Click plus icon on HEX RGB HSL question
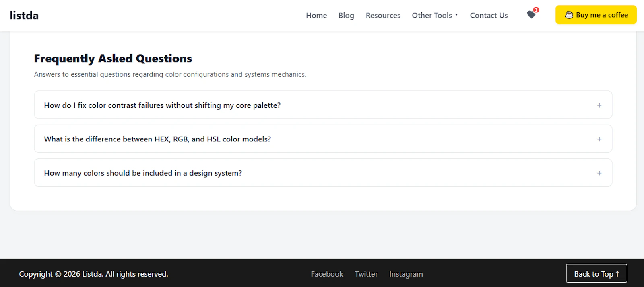 [599, 139]
